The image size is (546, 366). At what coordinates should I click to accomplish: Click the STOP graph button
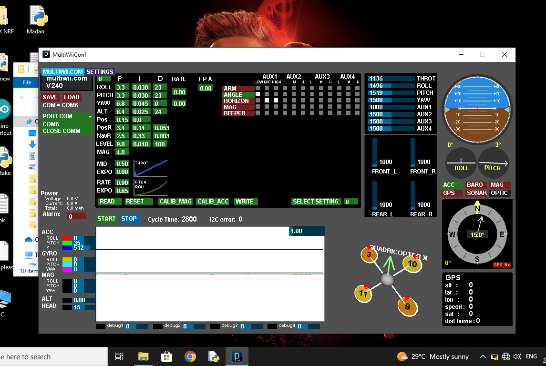tap(130, 219)
